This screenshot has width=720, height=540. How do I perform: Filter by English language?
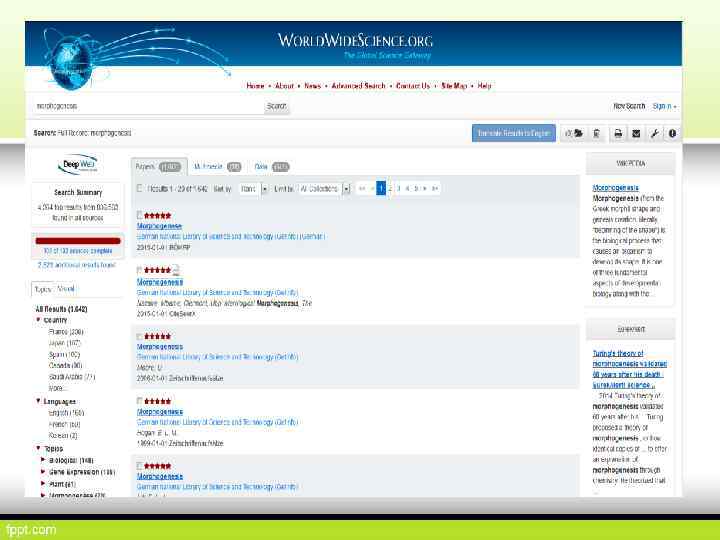(66, 413)
